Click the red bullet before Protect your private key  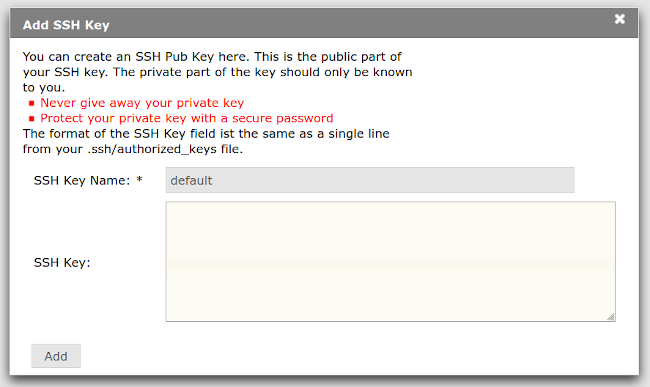[x=32, y=119]
